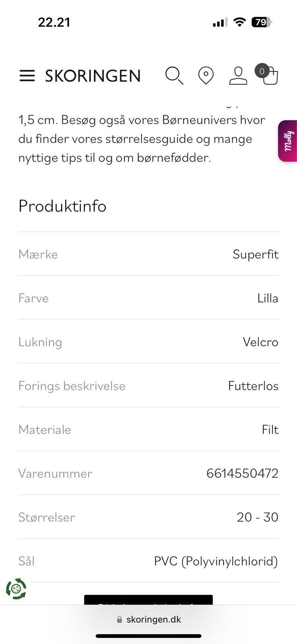Open the search magnifier icon

click(174, 76)
